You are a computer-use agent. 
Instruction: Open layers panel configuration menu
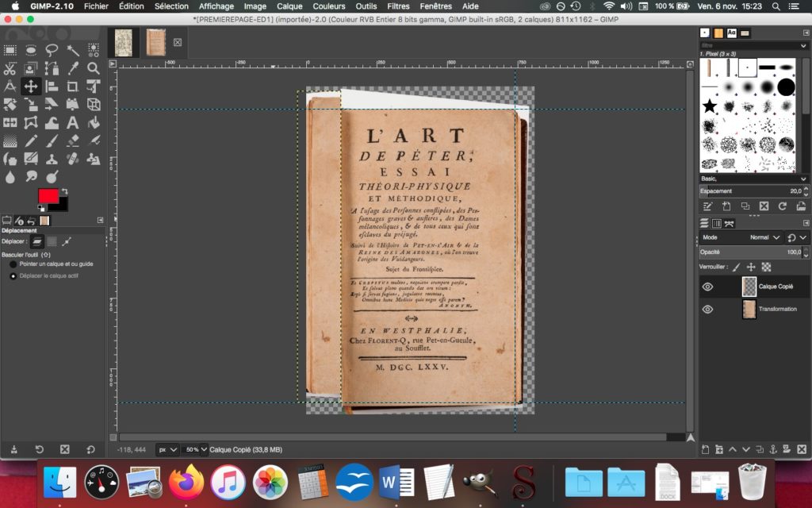click(x=806, y=223)
